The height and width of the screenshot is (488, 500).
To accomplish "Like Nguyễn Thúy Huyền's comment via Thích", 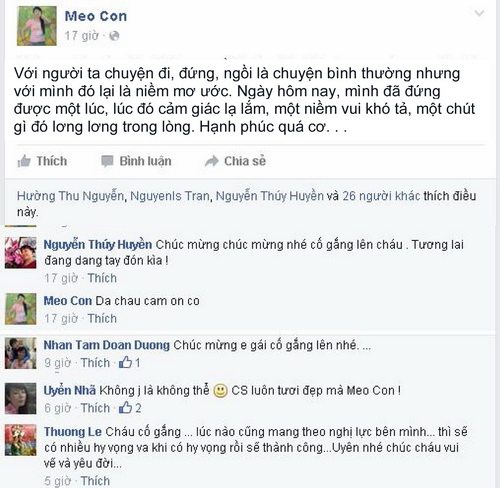I will pos(102,278).
